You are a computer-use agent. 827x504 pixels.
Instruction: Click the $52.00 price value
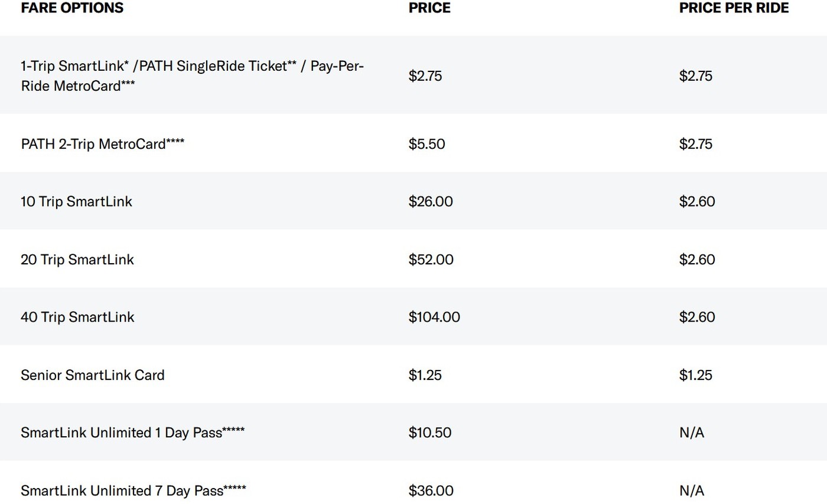[431, 259]
